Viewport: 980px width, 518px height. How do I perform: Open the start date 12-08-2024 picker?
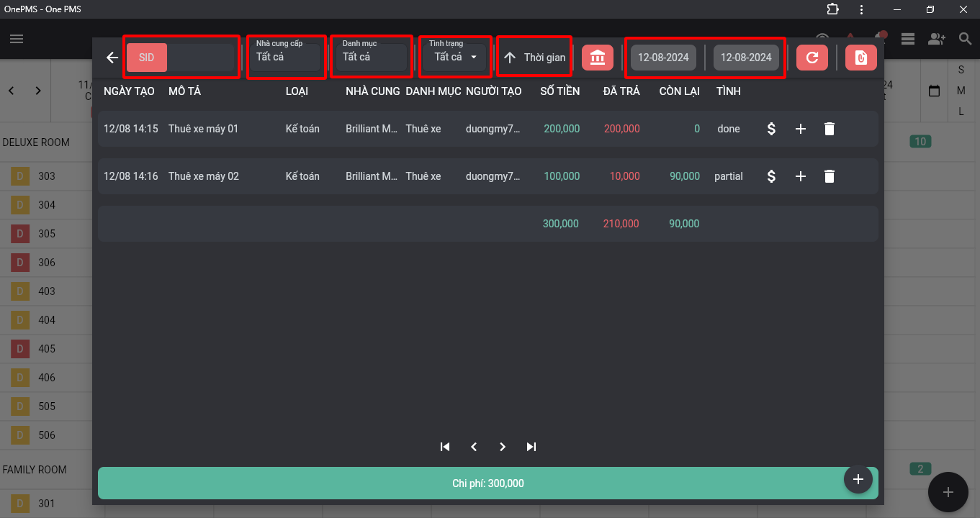click(663, 58)
